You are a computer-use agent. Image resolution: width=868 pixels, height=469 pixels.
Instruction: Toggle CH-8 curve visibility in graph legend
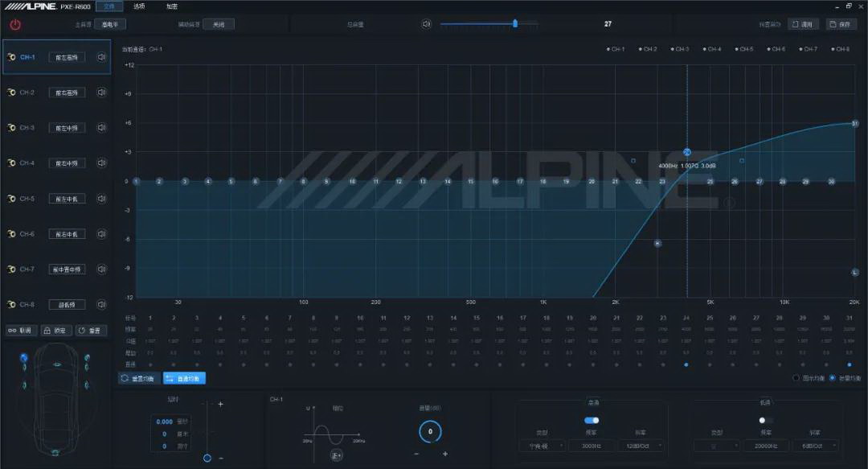(x=840, y=49)
